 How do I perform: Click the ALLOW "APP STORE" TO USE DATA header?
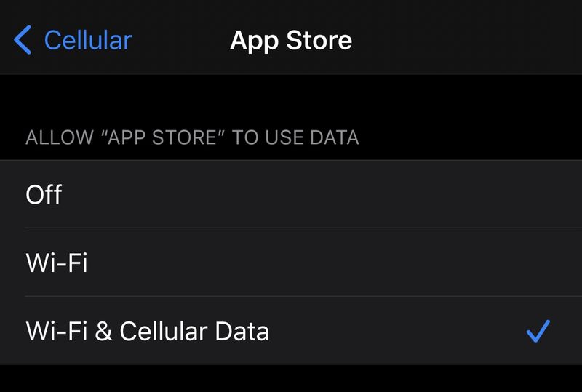click(192, 137)
